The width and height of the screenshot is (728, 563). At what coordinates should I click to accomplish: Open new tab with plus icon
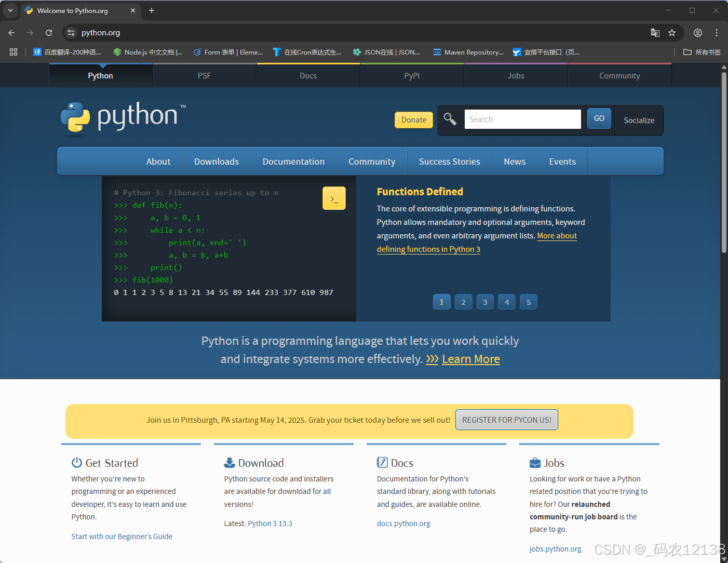click(x=152, y=10)
